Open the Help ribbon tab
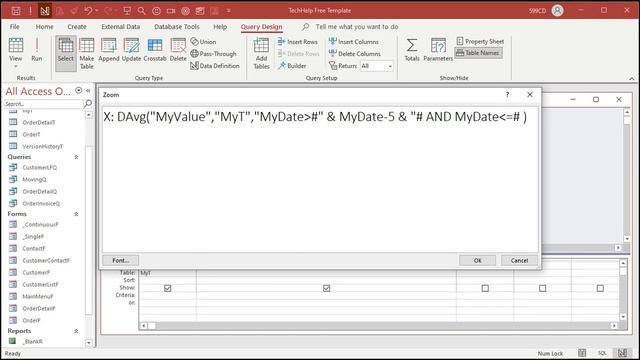The height and width of the screenshot is (360, 640). [220, 27]
